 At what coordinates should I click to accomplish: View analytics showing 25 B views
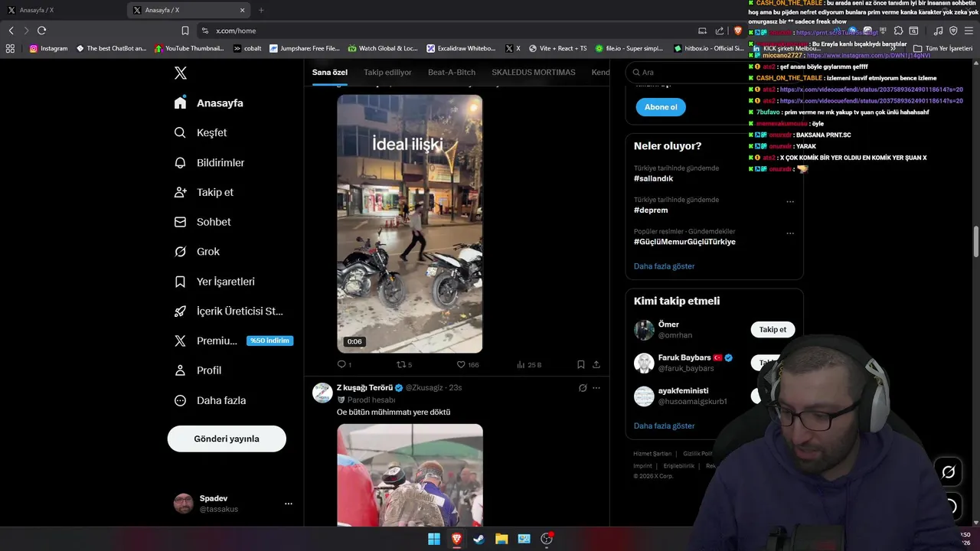click(529, 365)
